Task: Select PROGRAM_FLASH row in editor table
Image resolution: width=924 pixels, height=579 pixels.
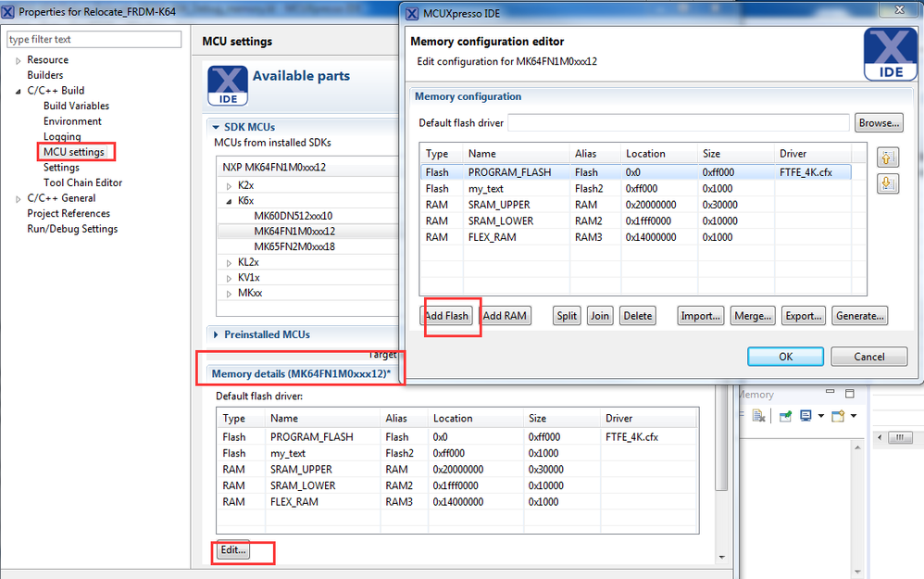Action: point(635,172)
